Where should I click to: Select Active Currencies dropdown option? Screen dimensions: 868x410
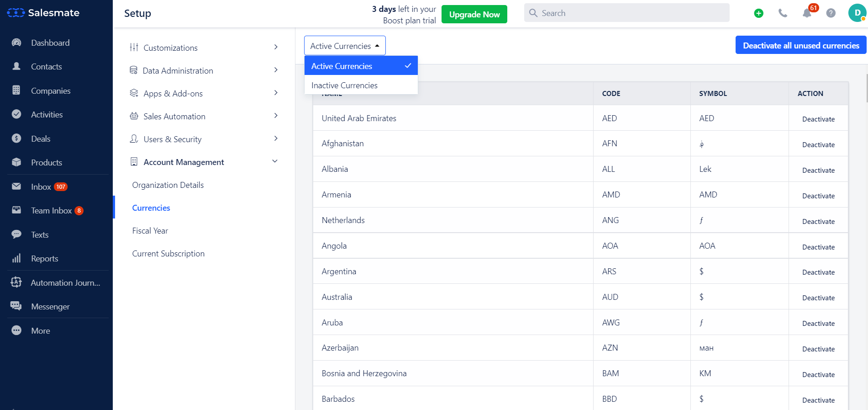361,66
